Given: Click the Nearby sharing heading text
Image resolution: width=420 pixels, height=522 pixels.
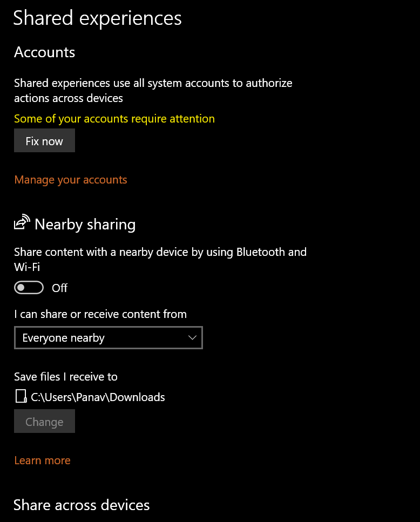Looking at the screenshot, I should [x=85, y=225].
